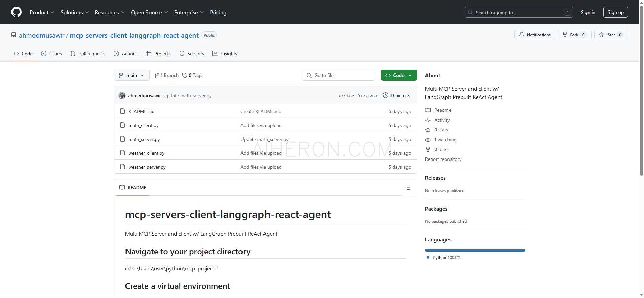The height and width of the screenshot is (298, 644).
Task: Select the Code tab
Action: tap(23, 54)
